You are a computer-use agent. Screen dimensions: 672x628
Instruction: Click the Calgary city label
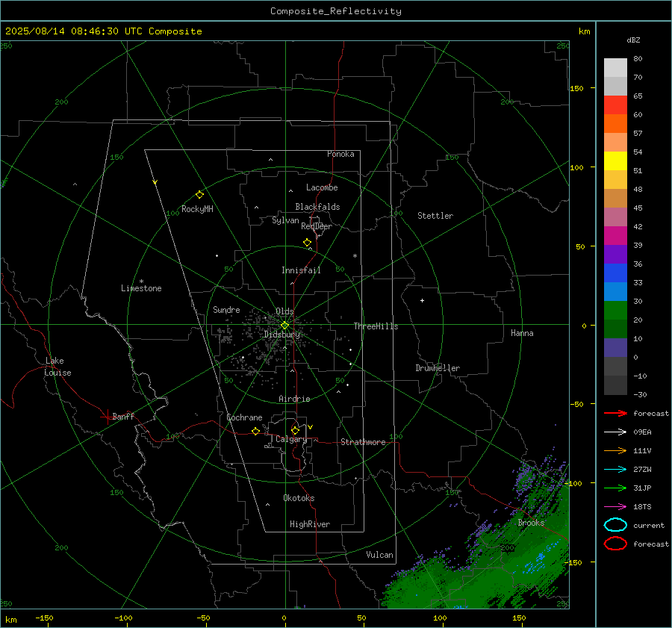[291, 439]
